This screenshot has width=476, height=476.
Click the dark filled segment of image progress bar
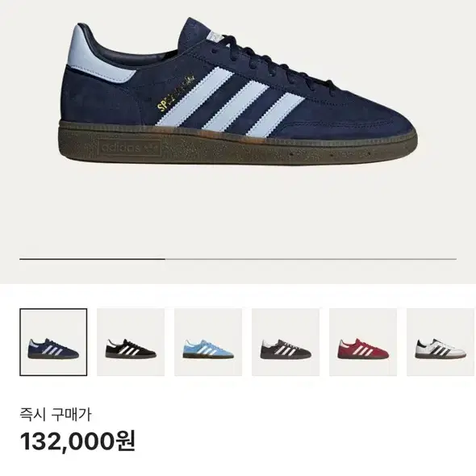(92, 259)
